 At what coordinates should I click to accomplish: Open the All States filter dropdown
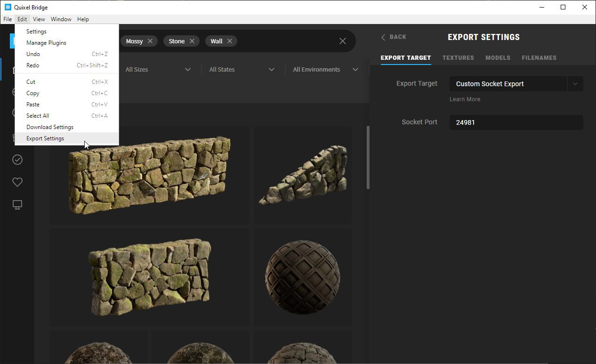point(242,69)
